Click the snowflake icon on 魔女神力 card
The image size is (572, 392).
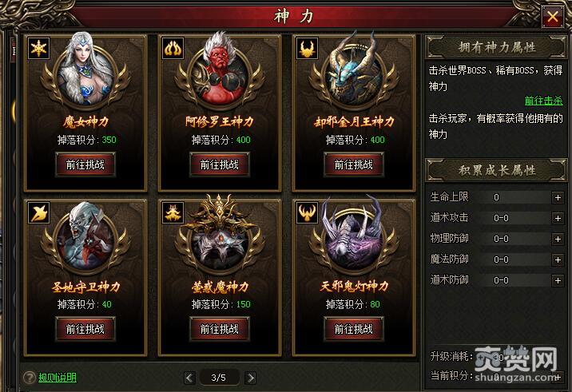click(38, 48)
